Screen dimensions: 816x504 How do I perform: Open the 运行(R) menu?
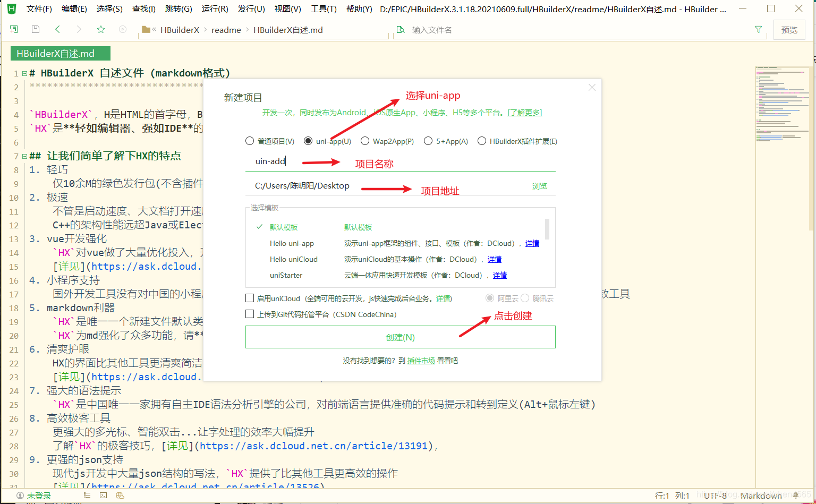pyautogui.click(x=215, y=9)
